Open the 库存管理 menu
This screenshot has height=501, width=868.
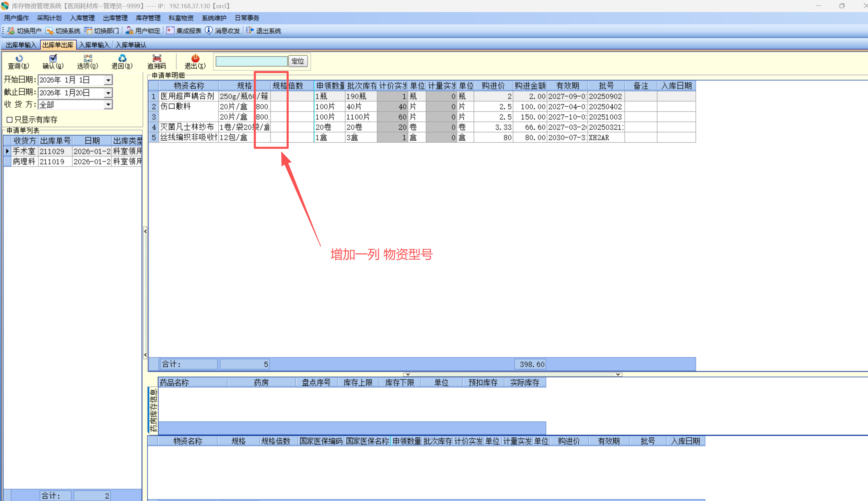pos(148,18)
